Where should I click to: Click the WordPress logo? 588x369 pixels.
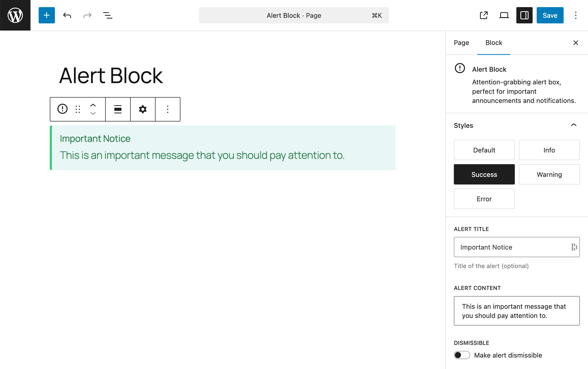[x=15, y=15]
